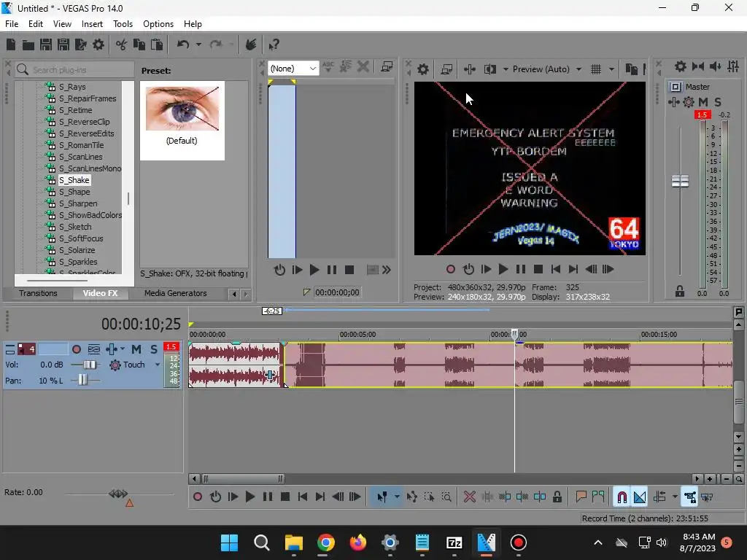This screenshot has height=560, width=747.
Task: Click the What's This help icon
Action: [x=274, y=44]
